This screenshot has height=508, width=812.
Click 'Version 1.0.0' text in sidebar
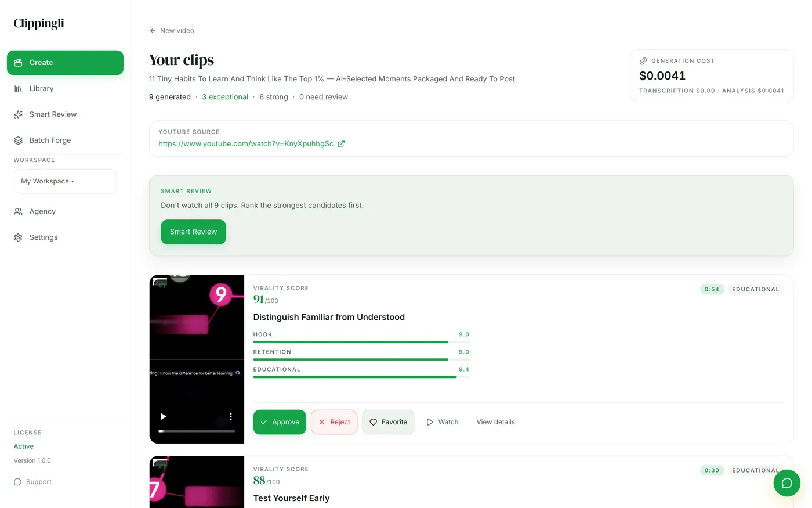coord(32,460)
